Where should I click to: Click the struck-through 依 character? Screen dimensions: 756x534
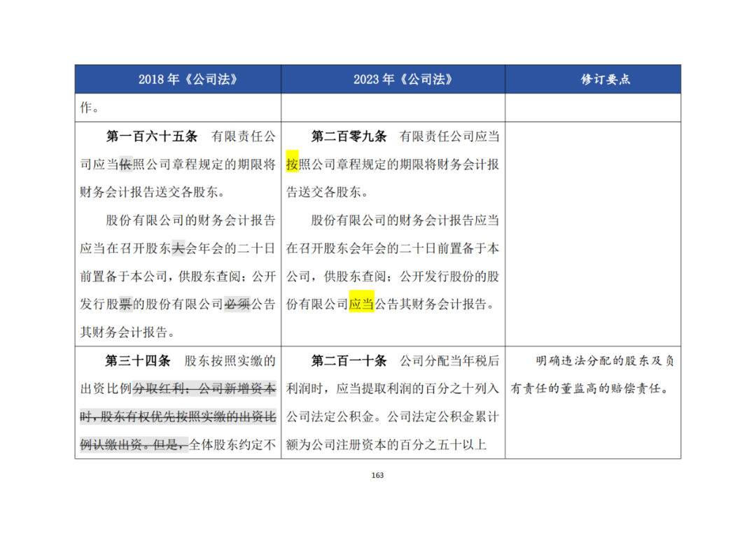(x=126, y=164)
